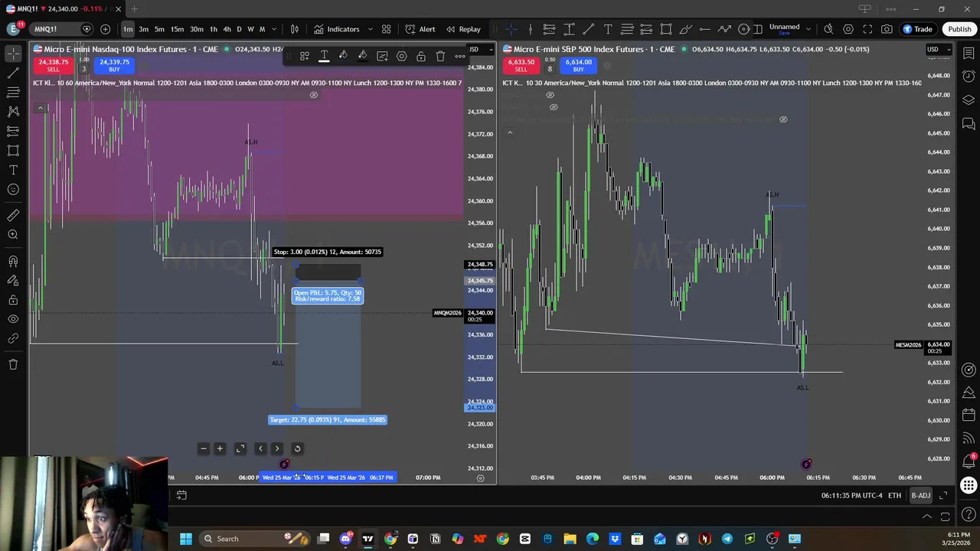Open the Indicators dialog
This screenshot has height=551, width=980.
pos(337,29)
